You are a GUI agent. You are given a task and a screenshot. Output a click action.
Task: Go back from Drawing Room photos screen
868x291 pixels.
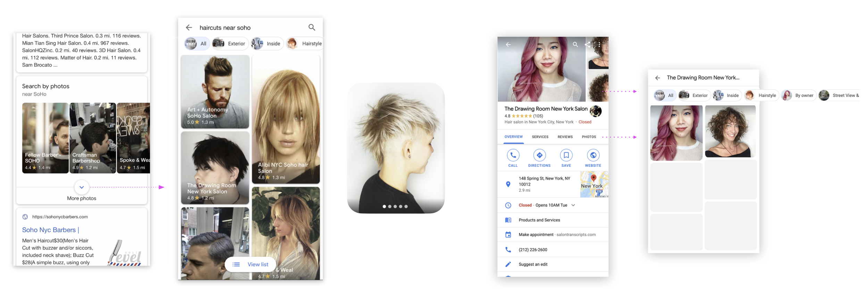[658, 78]
